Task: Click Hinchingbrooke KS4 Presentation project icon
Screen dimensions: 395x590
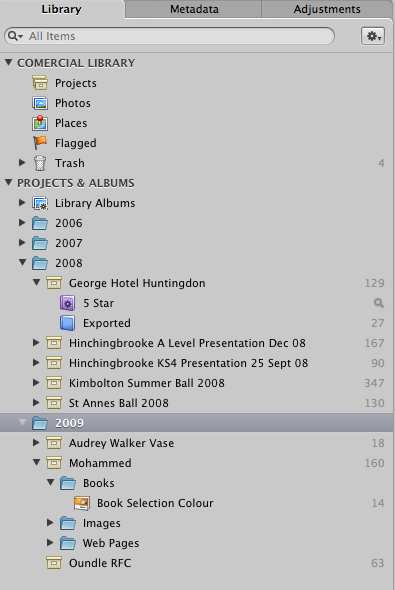Action: click(54, 363)
